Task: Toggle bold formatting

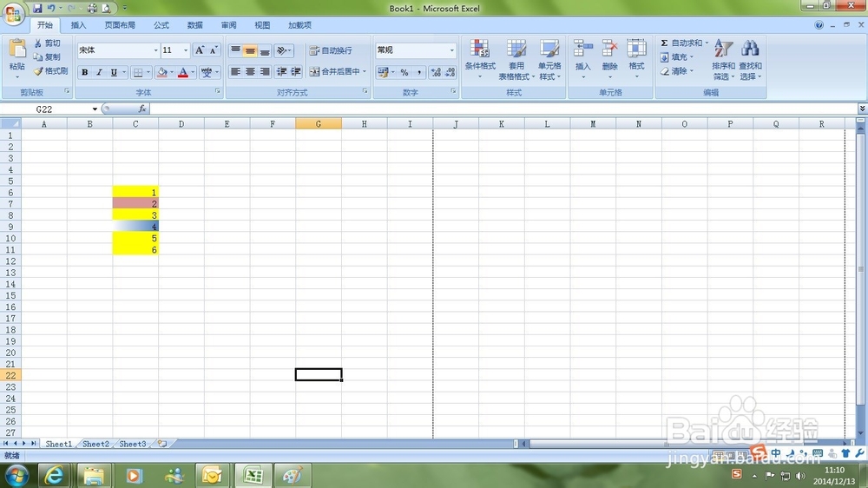Action: point(85,73)
